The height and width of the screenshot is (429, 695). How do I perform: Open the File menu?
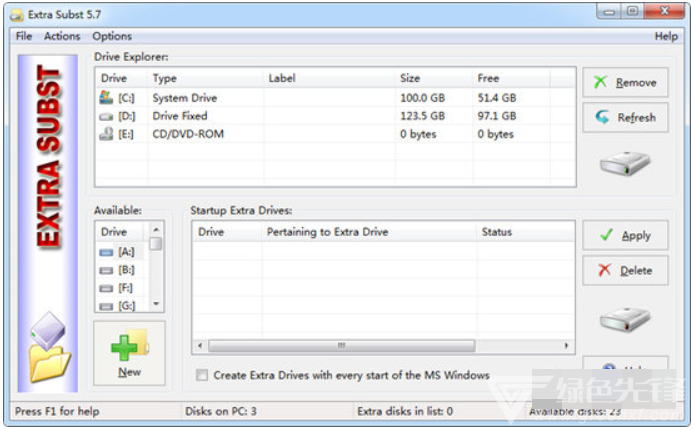(x=24, y=36)
